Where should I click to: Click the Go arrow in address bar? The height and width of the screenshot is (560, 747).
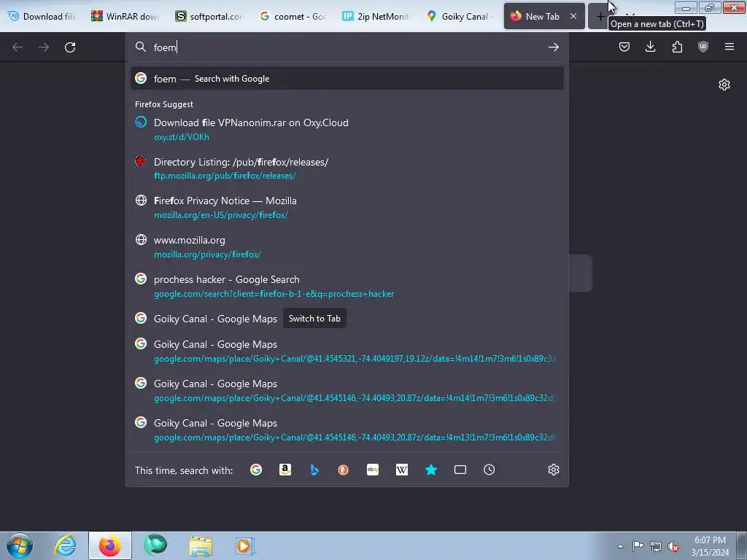coord(553,47)
